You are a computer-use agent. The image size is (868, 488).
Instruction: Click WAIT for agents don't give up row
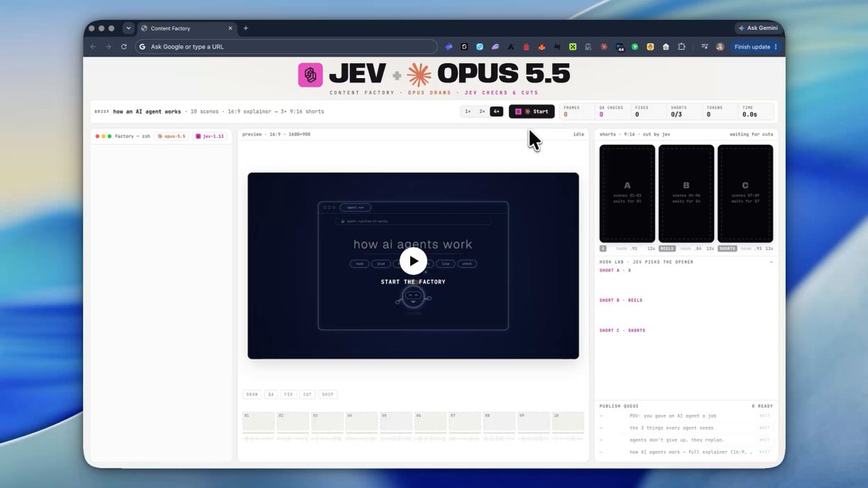coord(765,439)
